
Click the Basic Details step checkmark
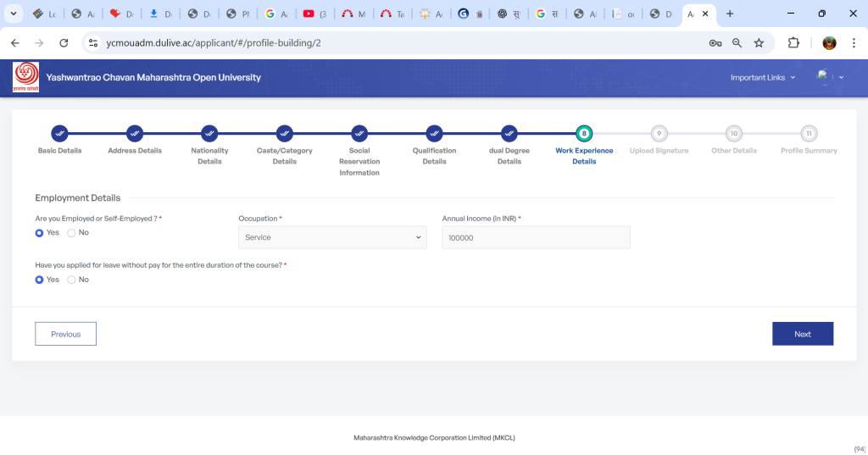coord(59,133)
